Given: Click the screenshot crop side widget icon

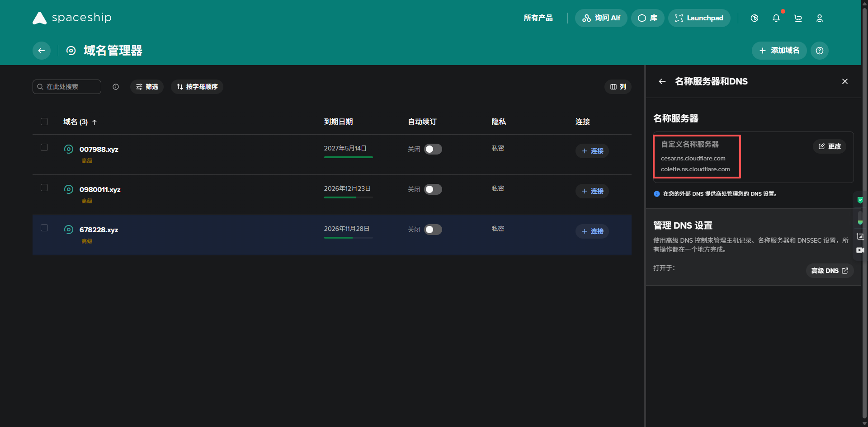Looking at the screenshot, I should coord(860,236).
